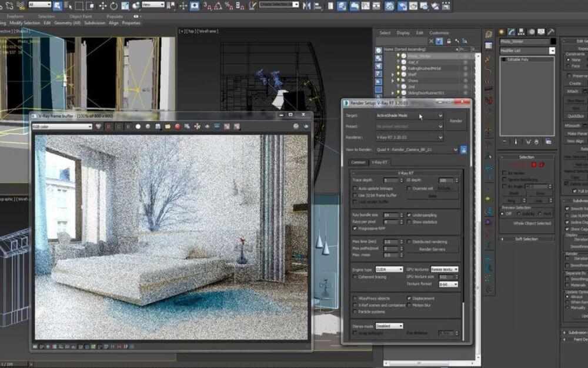Image resolution: width=588 pixels, height=368 pixels.
Task: Select the red channel in V-Ray frame buffer
Action: tap(109, 127)
